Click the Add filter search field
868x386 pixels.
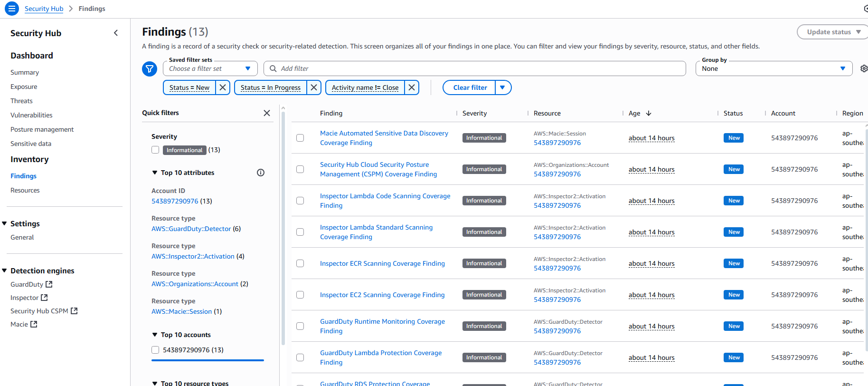pyautogui.click(x=475, y=68)
